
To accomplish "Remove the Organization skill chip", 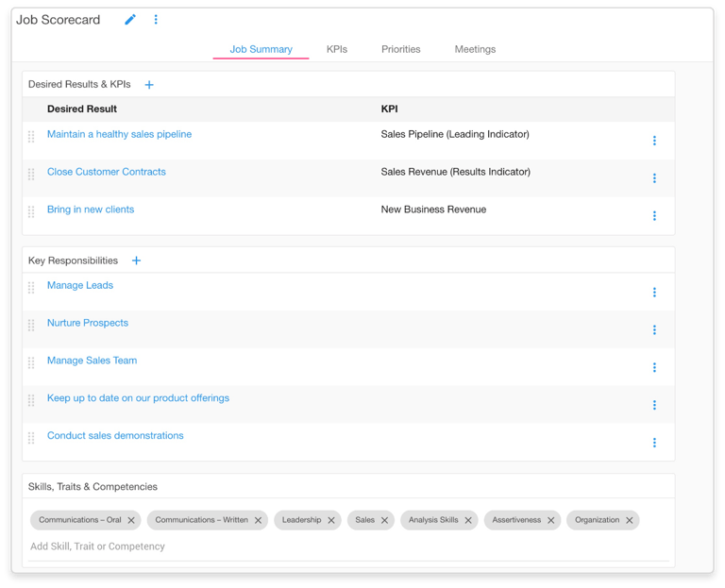I will point(630,520).
